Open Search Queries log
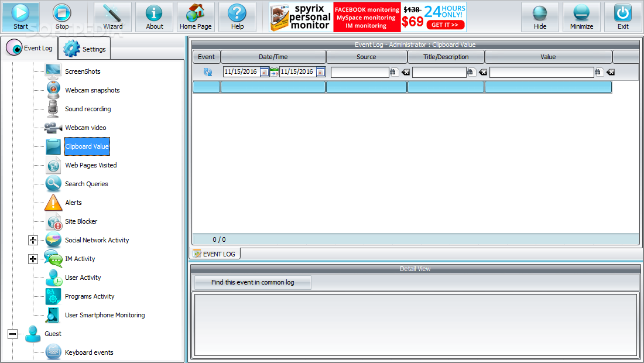The width and height of the screenshot is (644, 363). [86, 184]
